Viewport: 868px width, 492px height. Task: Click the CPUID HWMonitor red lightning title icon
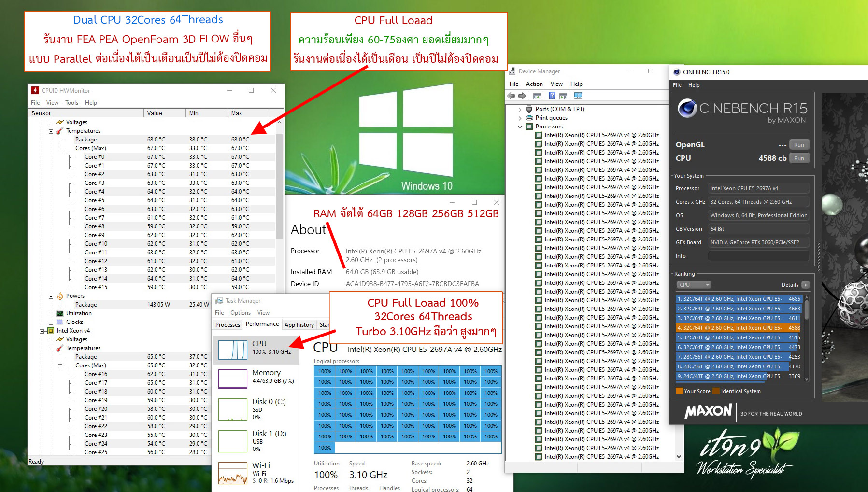click(35, 90)
